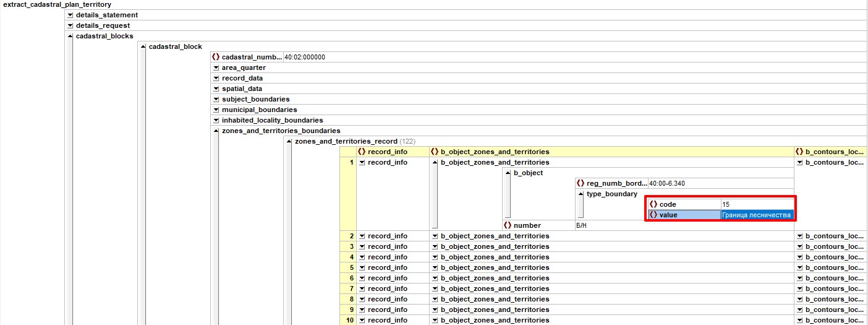Collapse the cadastral_block node
Viewport: 868px width, 325px height.
coord(143,46)
